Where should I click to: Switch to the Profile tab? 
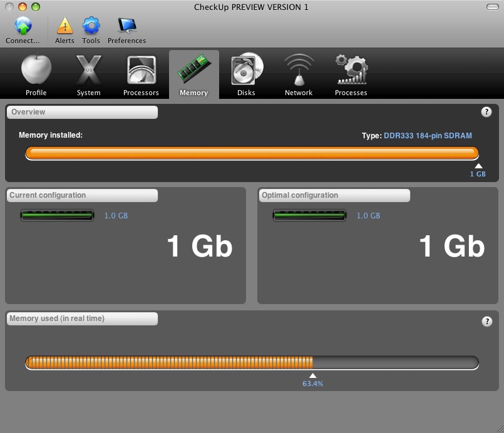point(36,75)
